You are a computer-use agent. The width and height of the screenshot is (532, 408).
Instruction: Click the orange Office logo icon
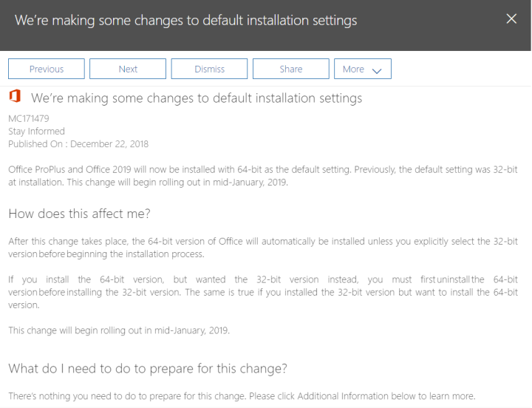[x=15, y=96]
